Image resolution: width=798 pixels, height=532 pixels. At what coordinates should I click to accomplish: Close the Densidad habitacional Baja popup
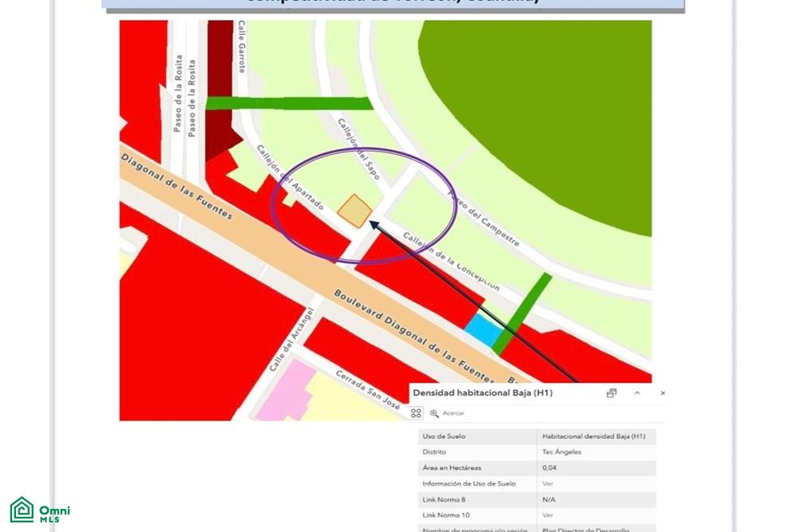662,393
